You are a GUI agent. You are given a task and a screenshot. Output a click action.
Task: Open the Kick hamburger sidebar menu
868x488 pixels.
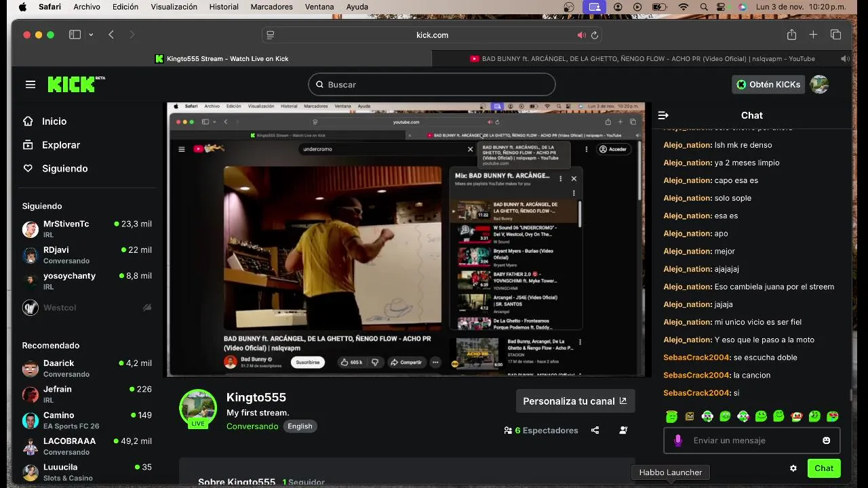coord(30,85)
